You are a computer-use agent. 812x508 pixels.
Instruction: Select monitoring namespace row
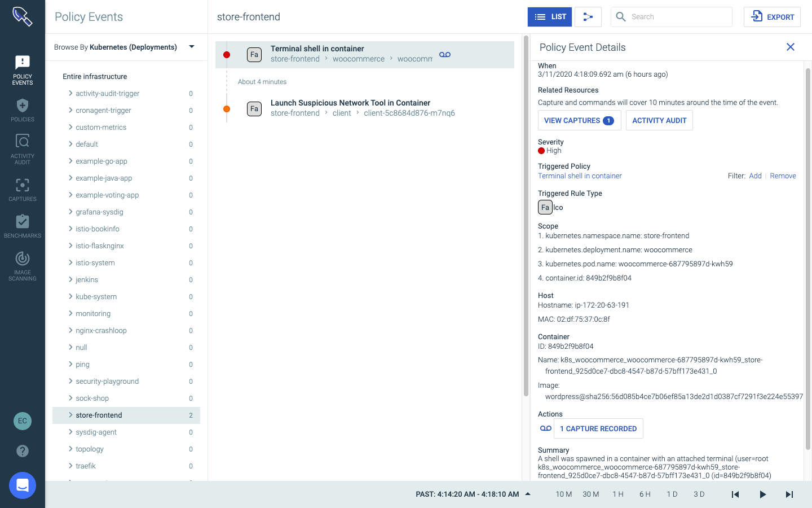click(126, 313)
